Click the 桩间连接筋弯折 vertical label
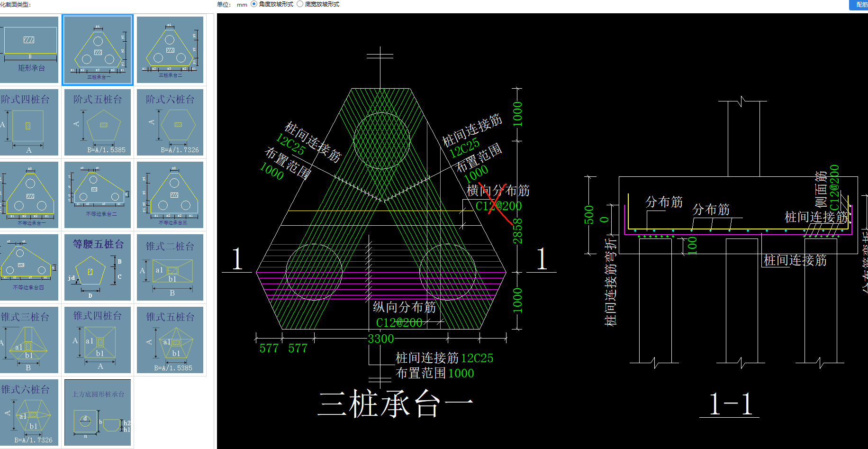 click(x=611, y=282)
